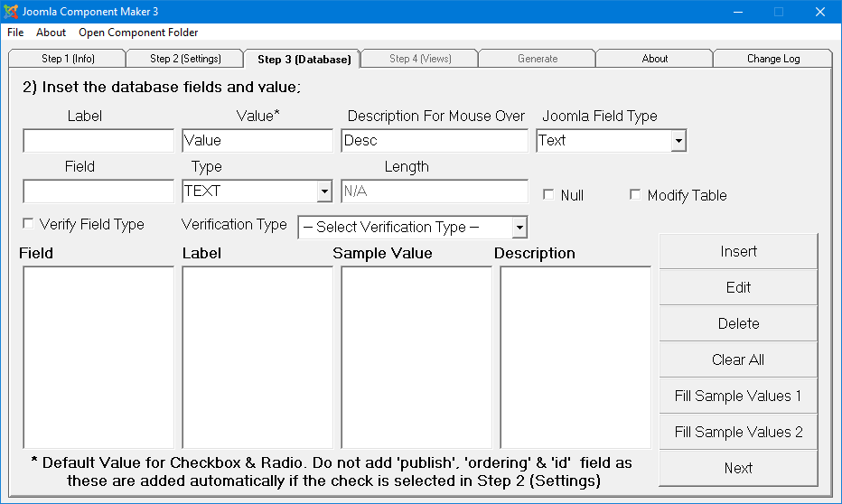This screenshot has height=504, width=842.
Task: Check the Verify Field Type checkbox
Action: [28, 223]
